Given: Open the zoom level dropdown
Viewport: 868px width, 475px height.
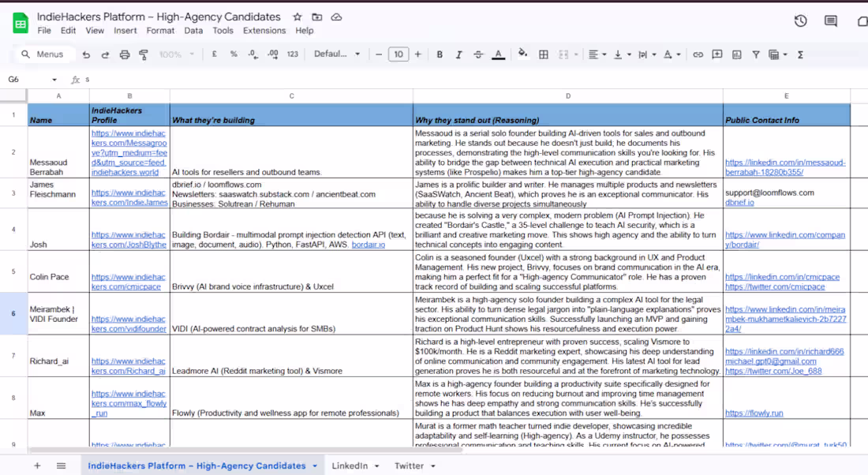Looking at the screenshot, I should 177,54.
